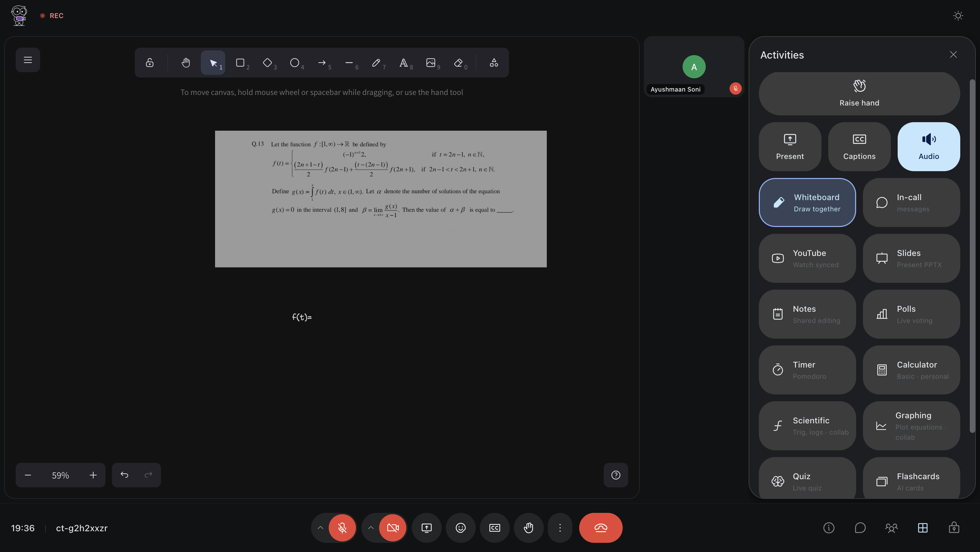The width and height of the screenshot is (980, 552).
Task: Open the chat panel icon
Action: coord(860,527)
